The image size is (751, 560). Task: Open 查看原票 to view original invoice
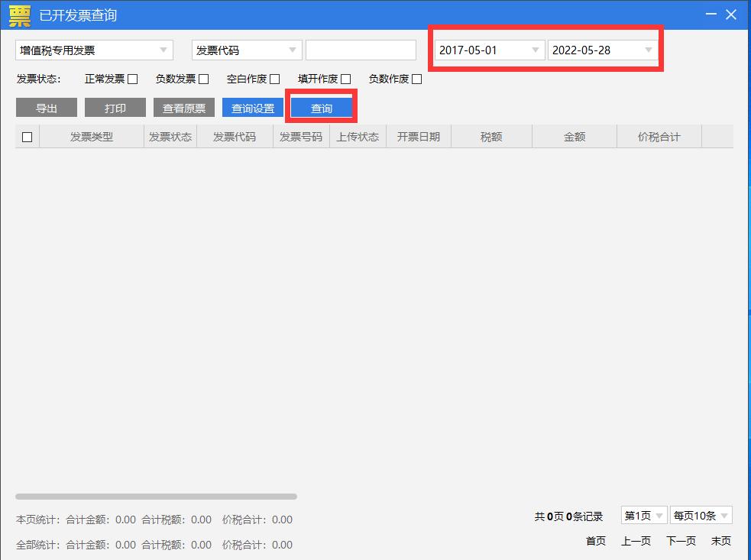[x=184, y=107]
